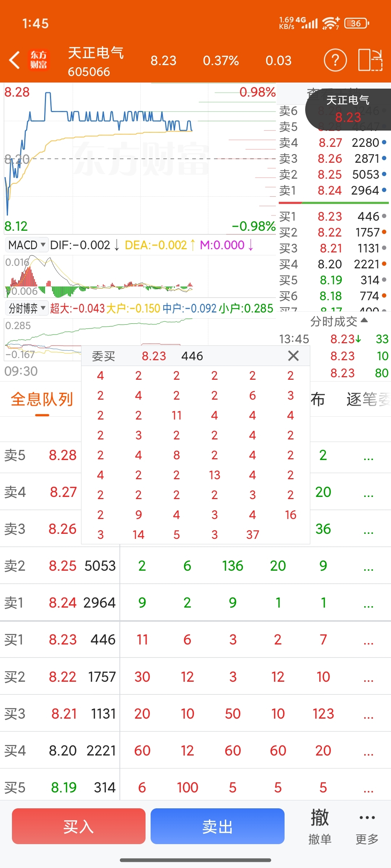The width and height of the screenshot is (391, 868).
Task: Open the 分时博弈 indicator dropdown
Action: [27, 308]
